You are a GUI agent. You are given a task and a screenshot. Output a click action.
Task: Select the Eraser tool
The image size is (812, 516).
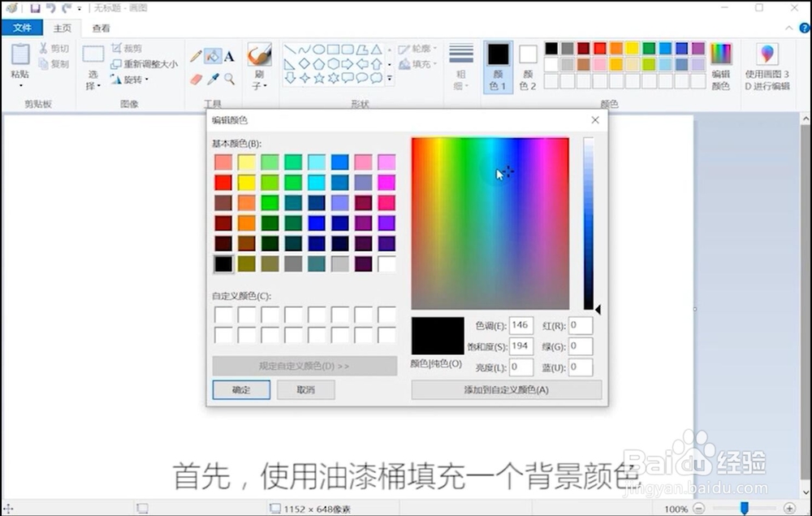pyautogui.click(x=196, y=78)
